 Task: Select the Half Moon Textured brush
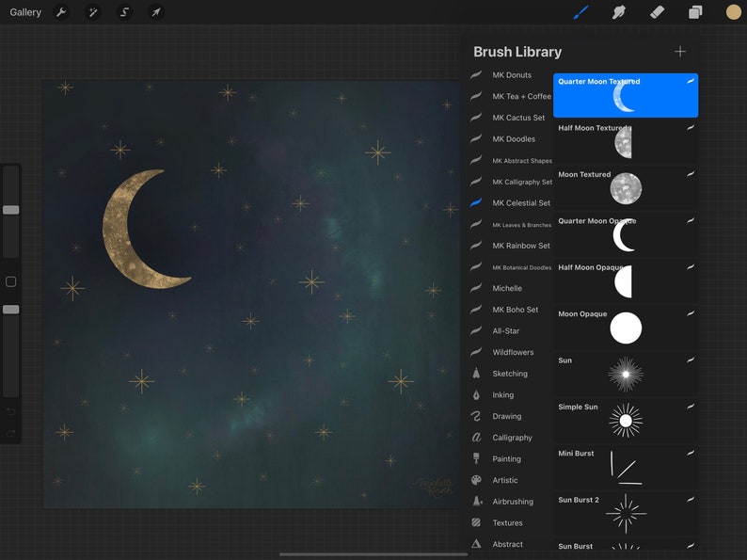pyautogui.click(x=626, y=141)
